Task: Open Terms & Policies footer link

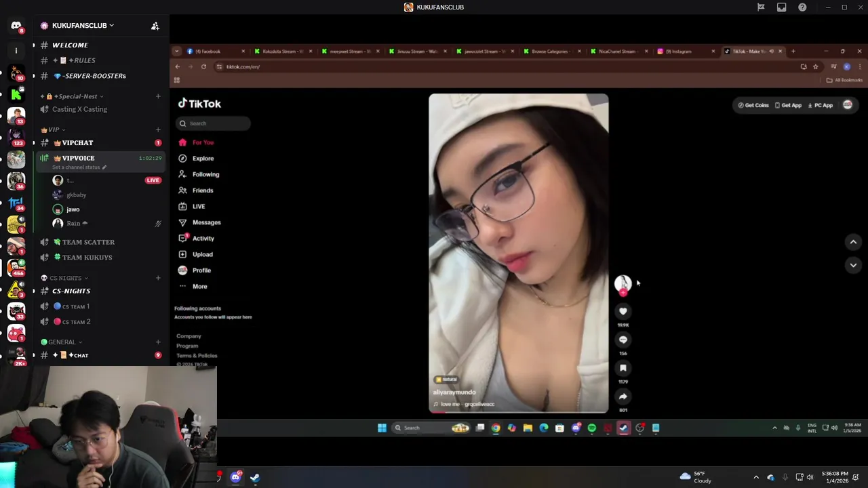Action: (x=197, y=356)
